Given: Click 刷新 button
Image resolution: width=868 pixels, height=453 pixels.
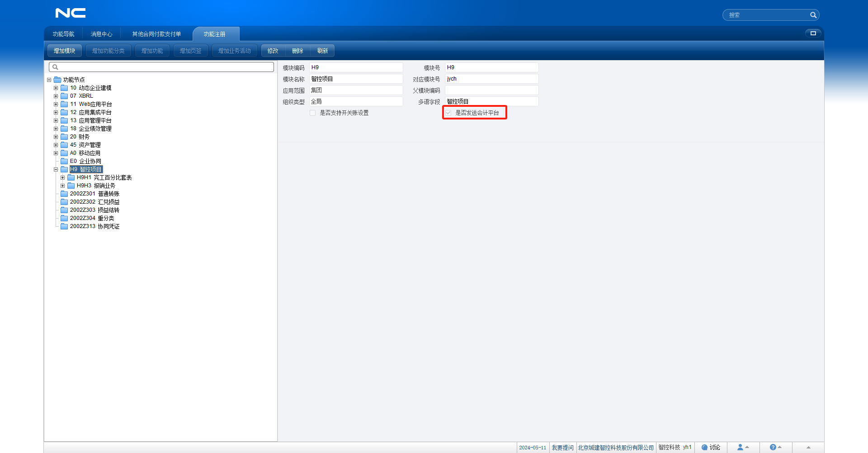Looking at the screenshot, I should [x=322, y=51].
